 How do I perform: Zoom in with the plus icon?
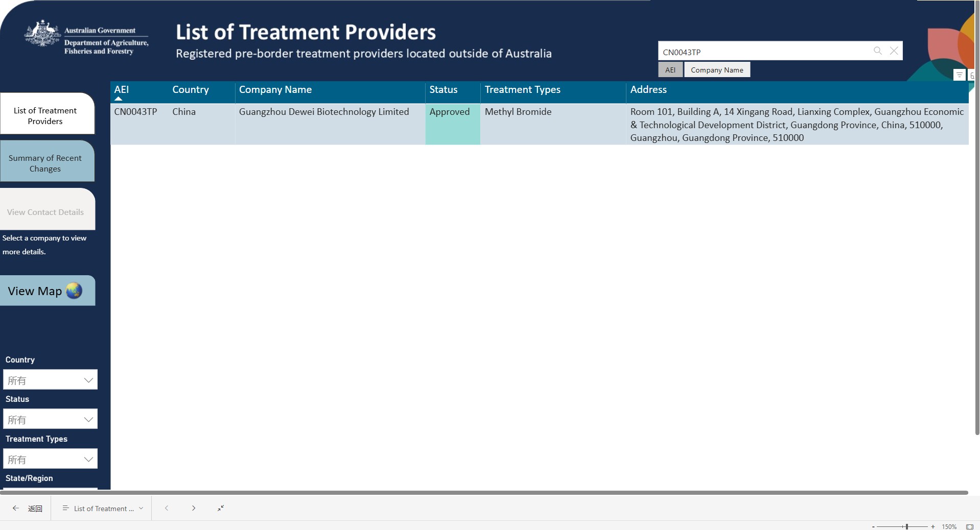point(932,526)
